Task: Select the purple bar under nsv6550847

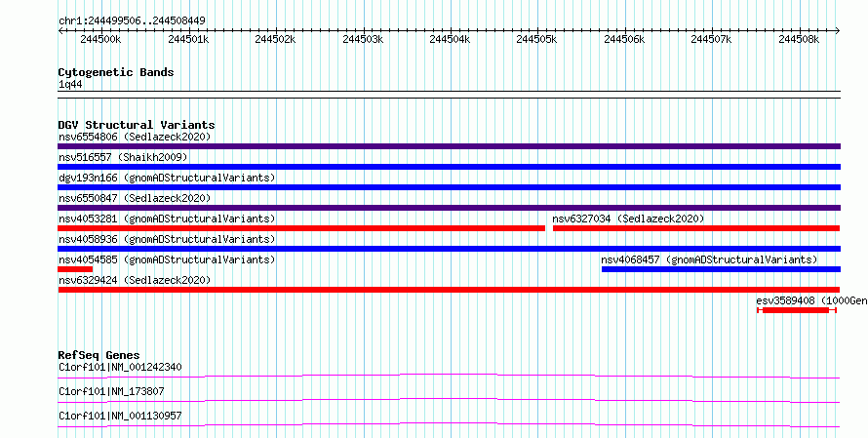Action: click(x=449, y=208)
